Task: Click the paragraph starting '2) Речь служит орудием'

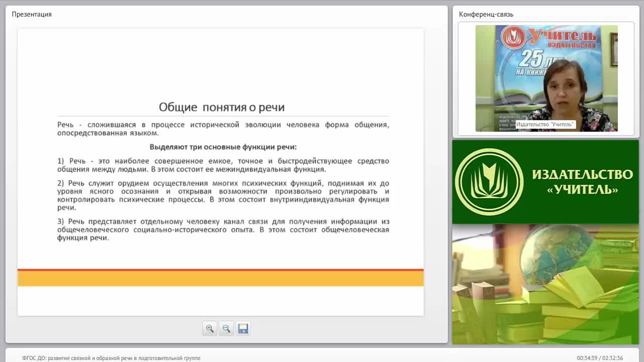Action: (x=223, y=195)
